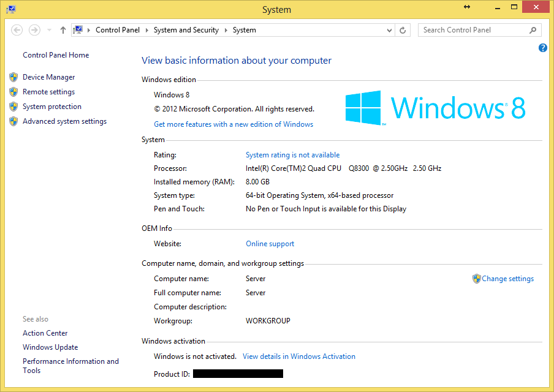
Task: Select System and Security breadcrumb
Action: tap(186, 30)
